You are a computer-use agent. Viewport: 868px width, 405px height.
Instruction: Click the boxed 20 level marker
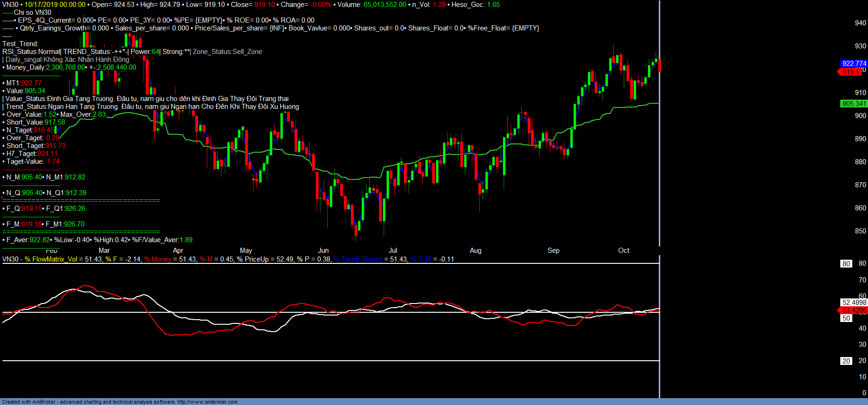pos(846,361)
